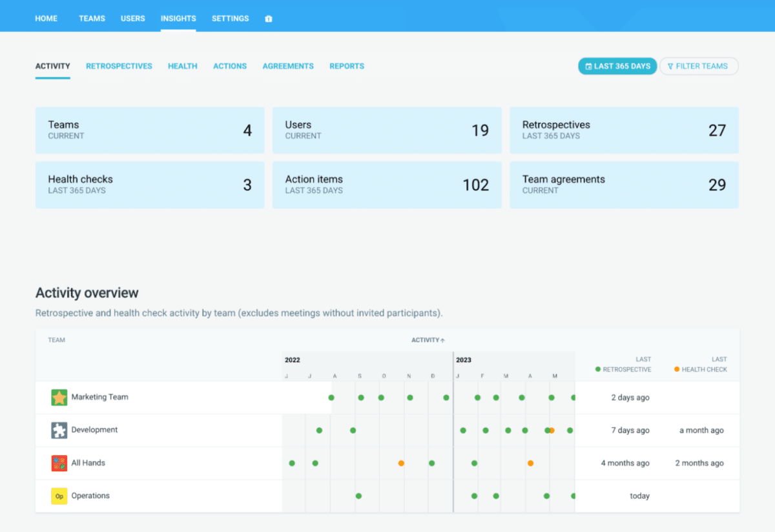Navigate to Settings in top bar
Screen dimensions: 775x532
click(230, 19)
